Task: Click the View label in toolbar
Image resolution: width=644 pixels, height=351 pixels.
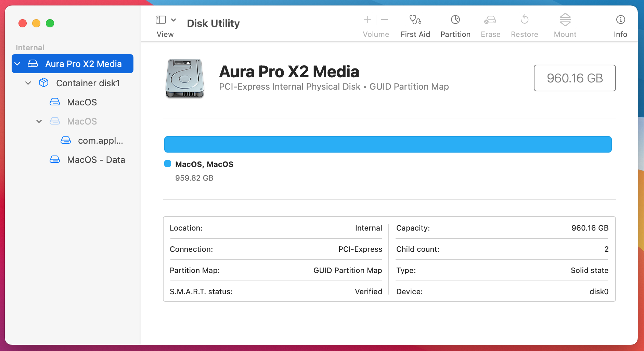Action: tap(165, 34)
